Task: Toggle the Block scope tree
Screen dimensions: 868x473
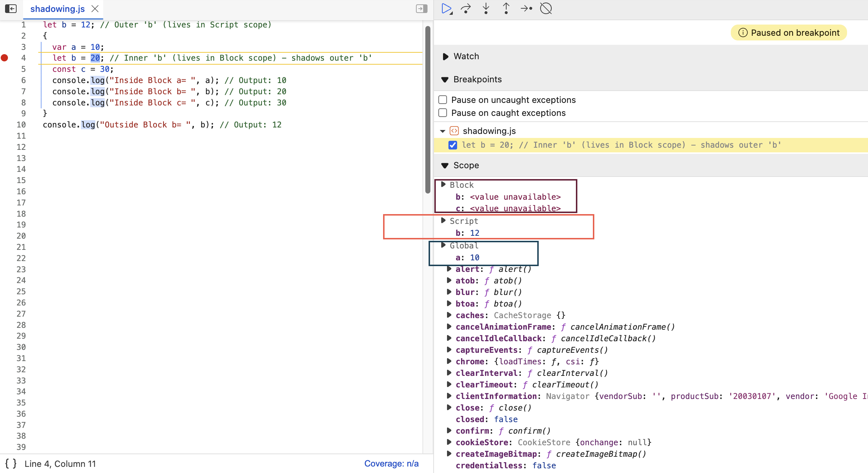Action: tap(443, 185)
